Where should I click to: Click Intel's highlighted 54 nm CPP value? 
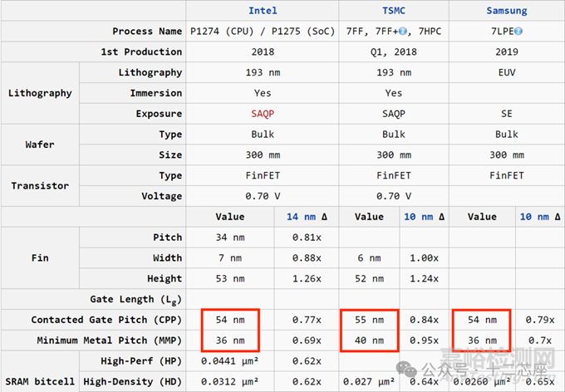click(x=230, y=320)
